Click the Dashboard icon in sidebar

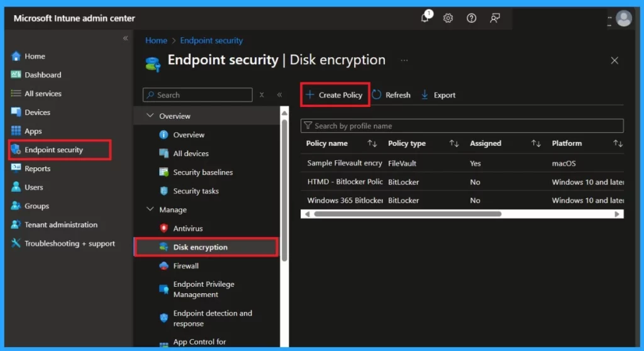[16, 74]
